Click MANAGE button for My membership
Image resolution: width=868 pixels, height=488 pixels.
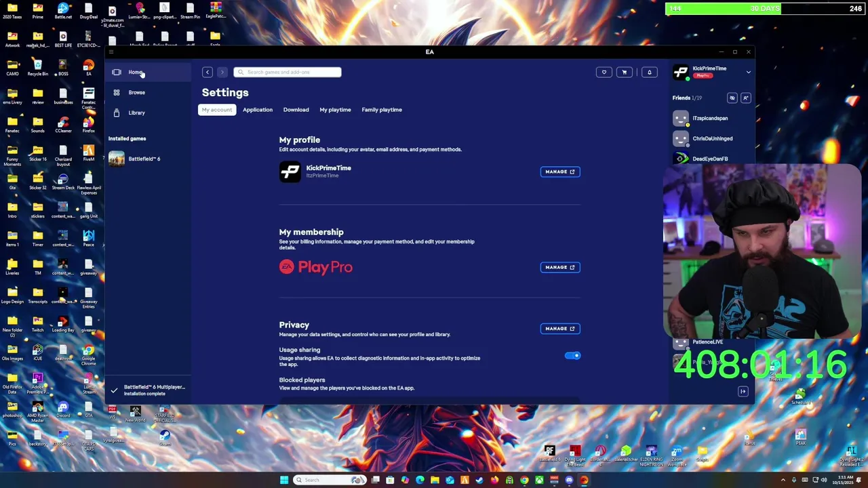point(560,267)
